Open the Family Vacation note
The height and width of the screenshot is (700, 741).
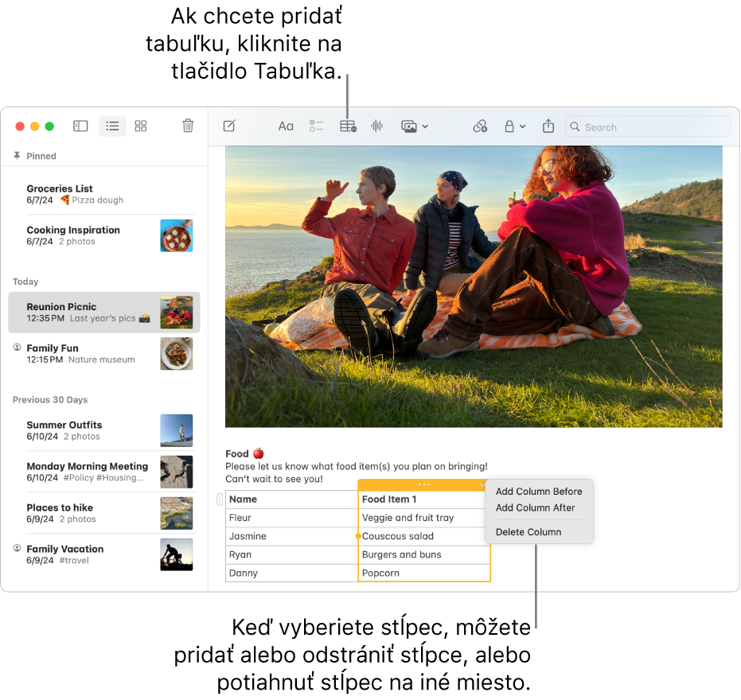(x=104, y=554)
